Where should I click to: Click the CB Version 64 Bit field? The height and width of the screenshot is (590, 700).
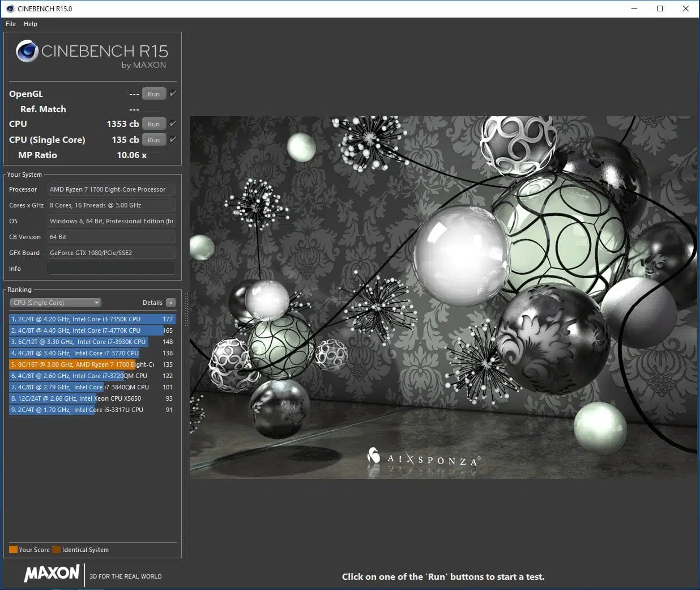coord(111,237)
